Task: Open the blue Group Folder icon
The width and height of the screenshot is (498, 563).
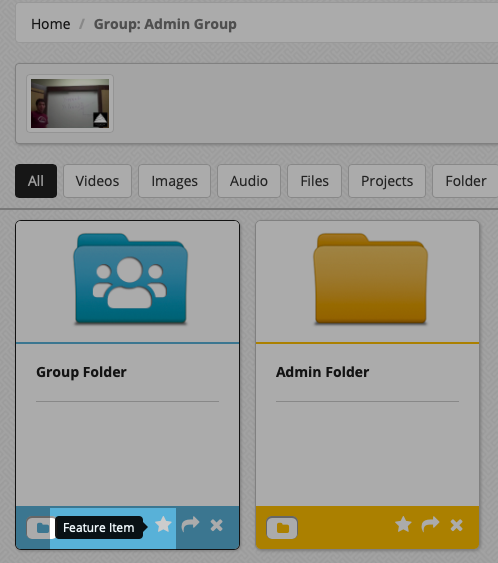Action: pyautogui.click(x=130, y=279)
